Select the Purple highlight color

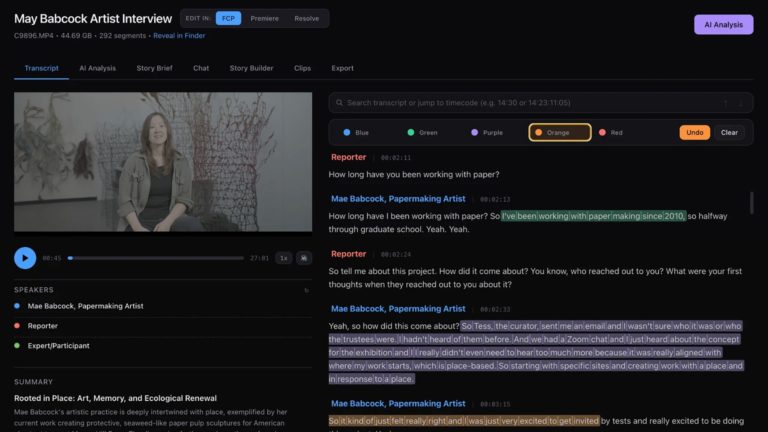487,132
